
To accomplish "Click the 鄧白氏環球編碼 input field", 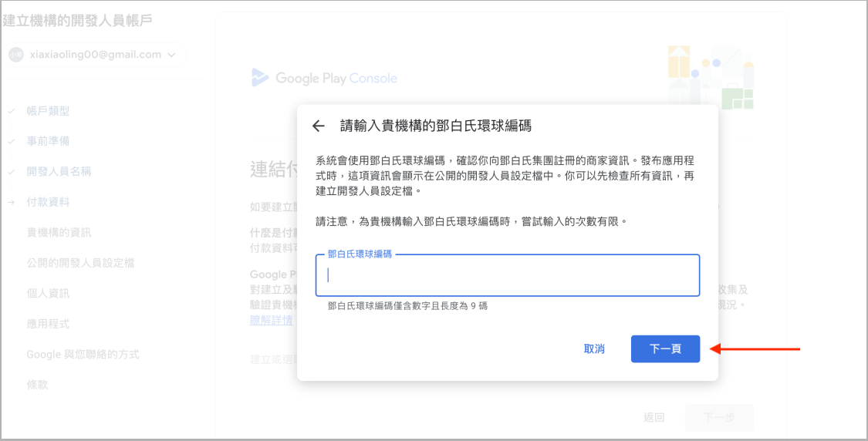I will (x=508, y=275).
